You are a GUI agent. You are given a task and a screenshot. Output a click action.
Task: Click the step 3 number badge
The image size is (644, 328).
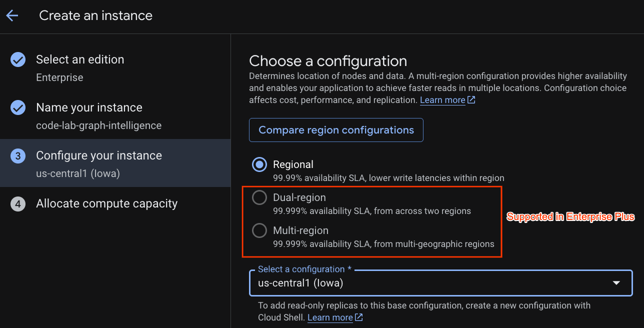18,156
